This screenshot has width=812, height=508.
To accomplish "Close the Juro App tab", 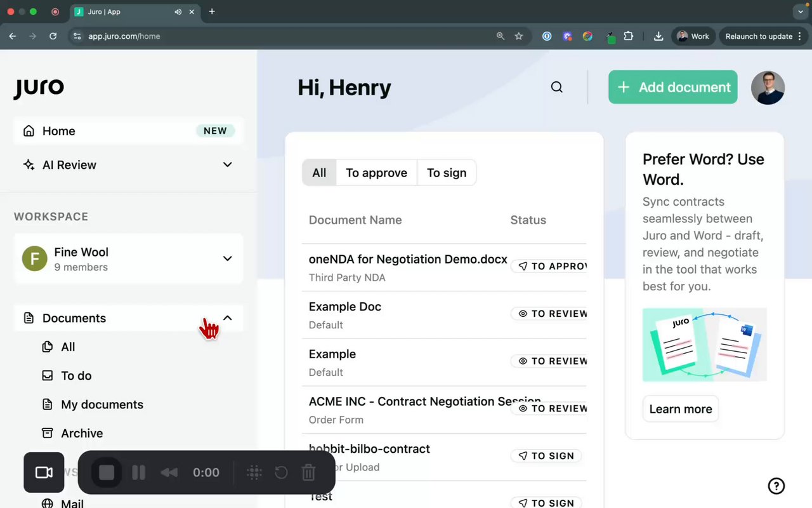I will [x=192, y=11].
